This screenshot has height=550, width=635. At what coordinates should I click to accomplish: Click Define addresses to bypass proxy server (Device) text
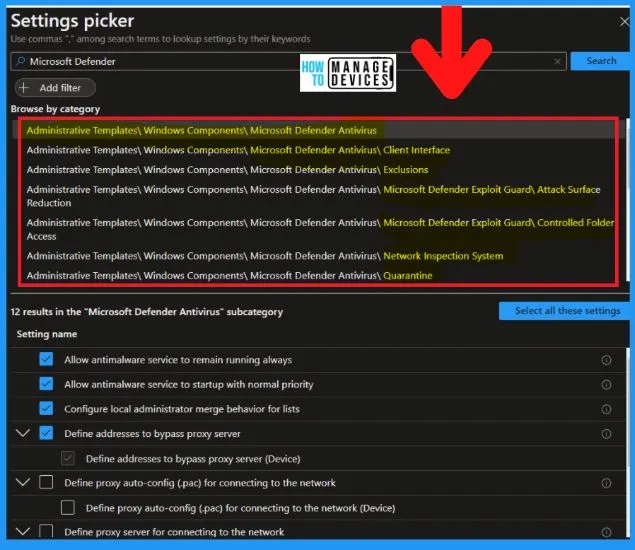[x=193, y=458]
